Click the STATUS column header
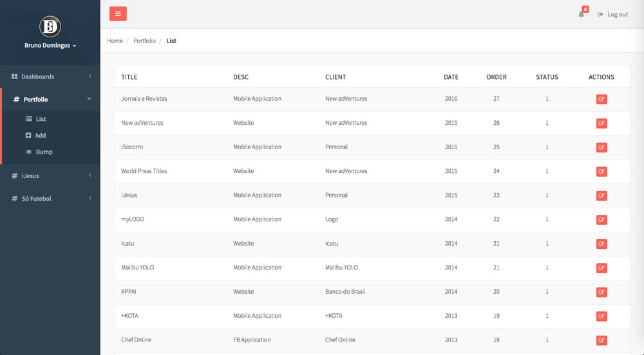 coord(547,77)
